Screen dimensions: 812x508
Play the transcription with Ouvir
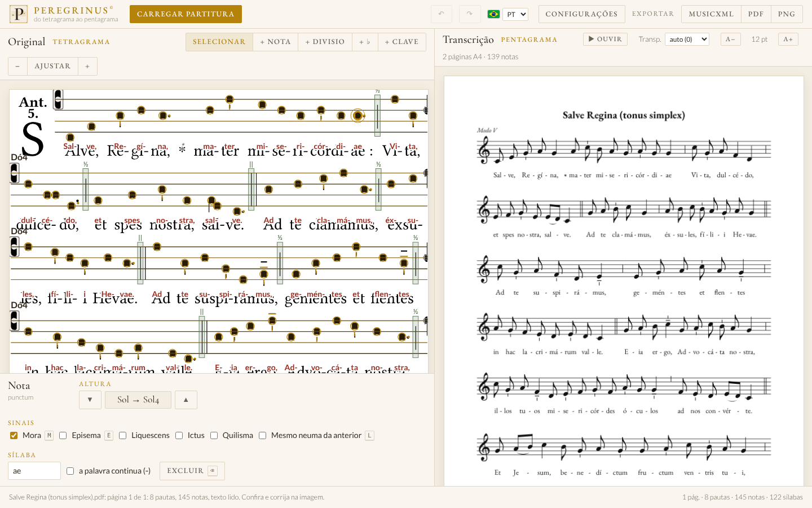click(x=605, y=39)
